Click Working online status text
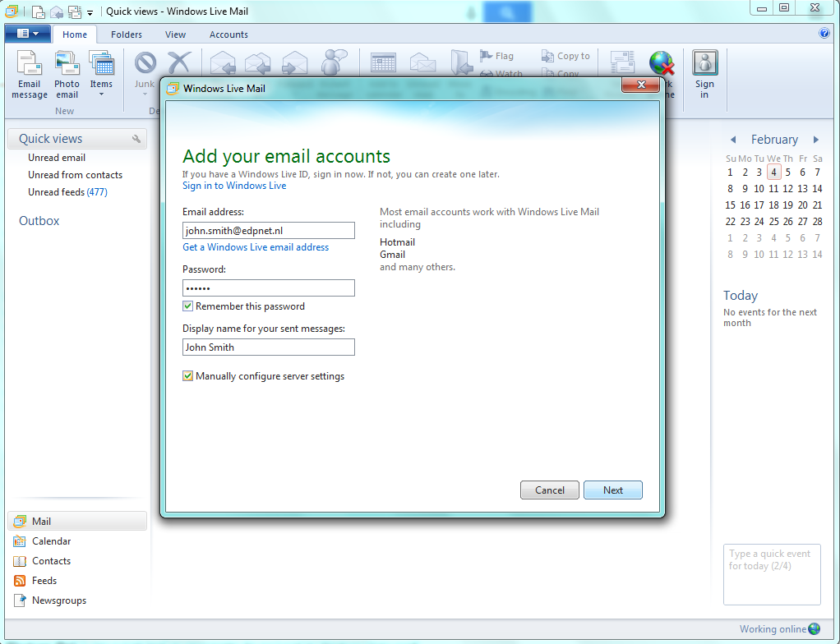840x644 pixels. (773, 629)
